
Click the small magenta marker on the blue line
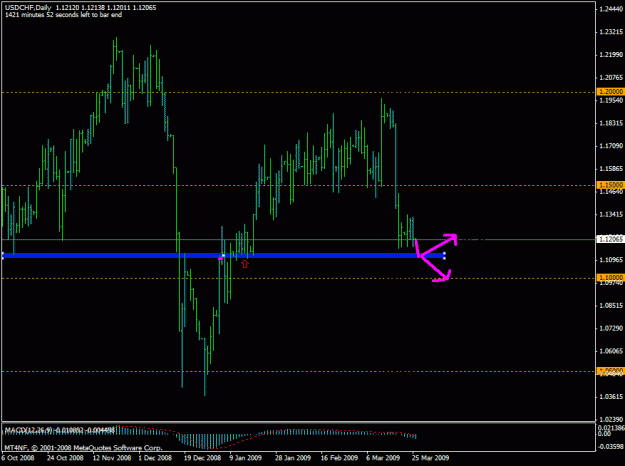[220, 259]
